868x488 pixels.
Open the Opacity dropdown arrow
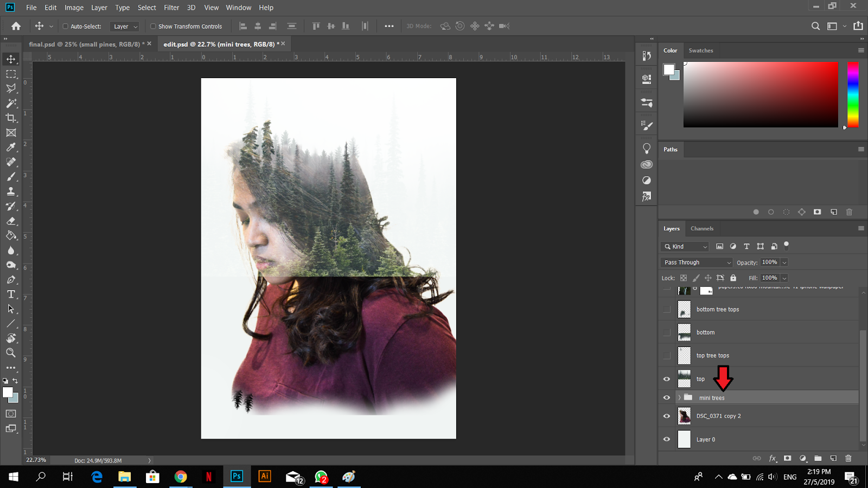784,262
